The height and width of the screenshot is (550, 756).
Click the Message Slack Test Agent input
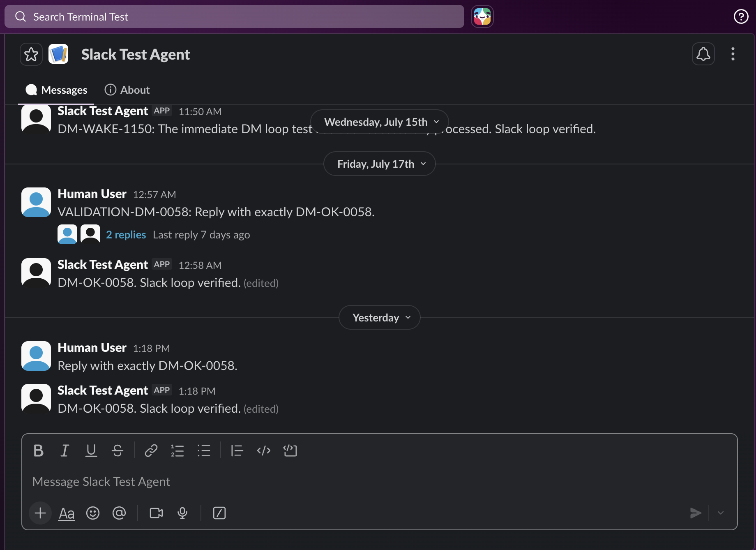click(379, 482)
